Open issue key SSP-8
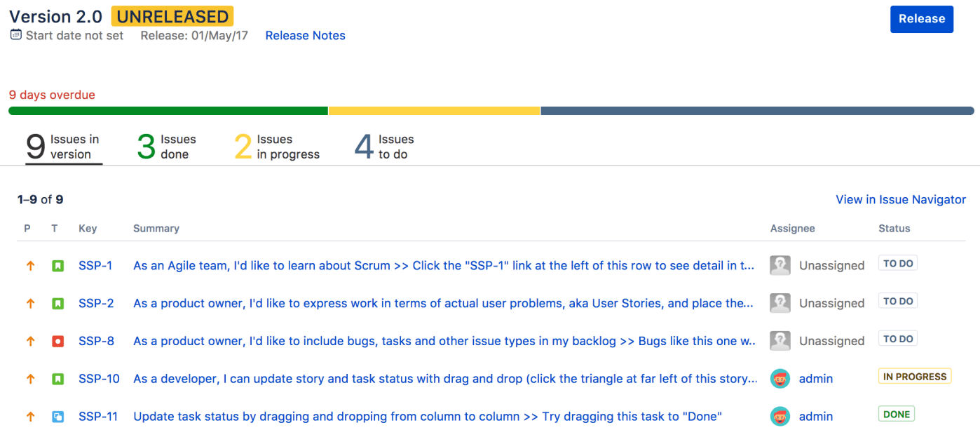Viewport: 980px width, 430px height. [96, 342]
